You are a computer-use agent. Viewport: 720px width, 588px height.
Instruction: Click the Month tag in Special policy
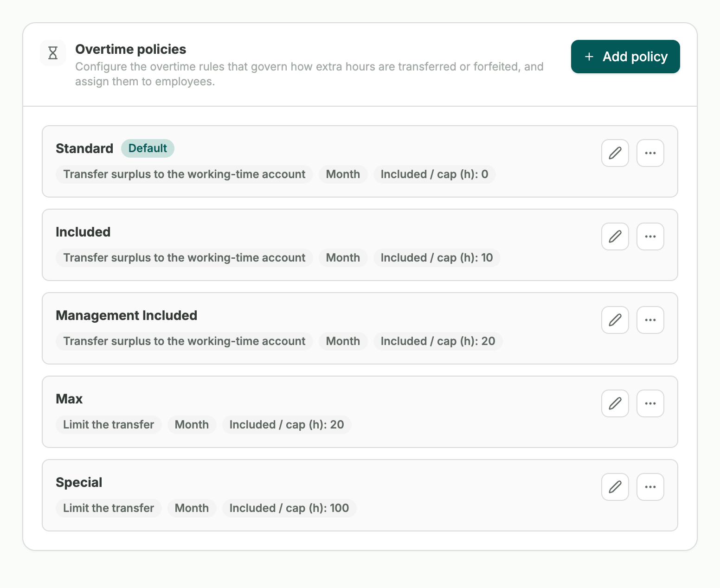point(192,508)
